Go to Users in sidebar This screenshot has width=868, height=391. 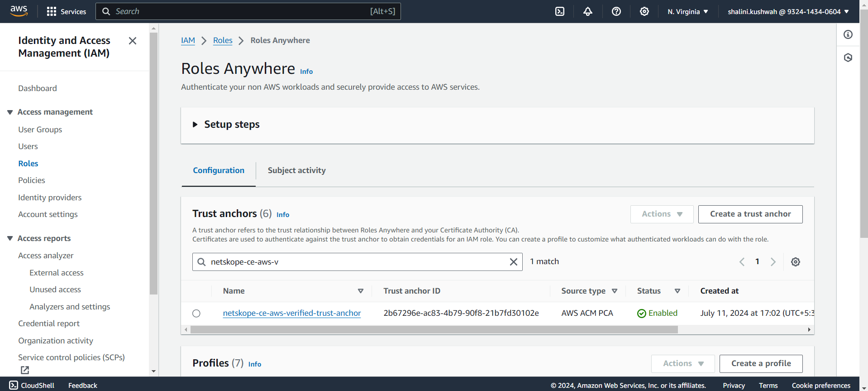[x=28, y=146]
